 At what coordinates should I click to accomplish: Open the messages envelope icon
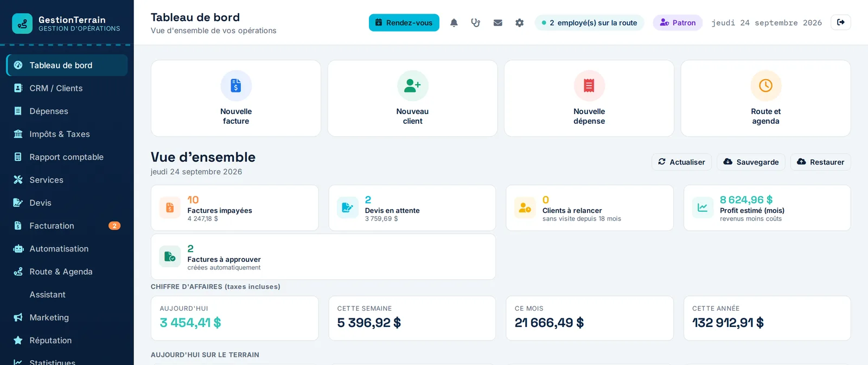pos(497,23)
